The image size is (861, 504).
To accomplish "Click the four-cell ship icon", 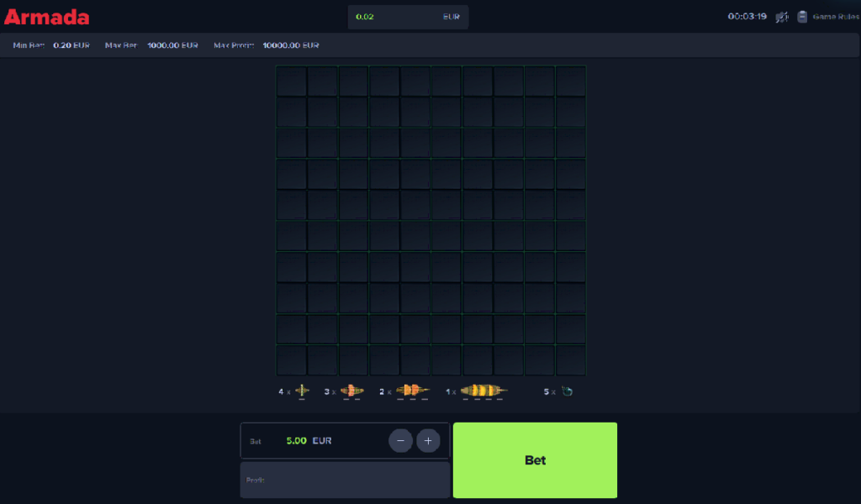I will click(484, 391).
